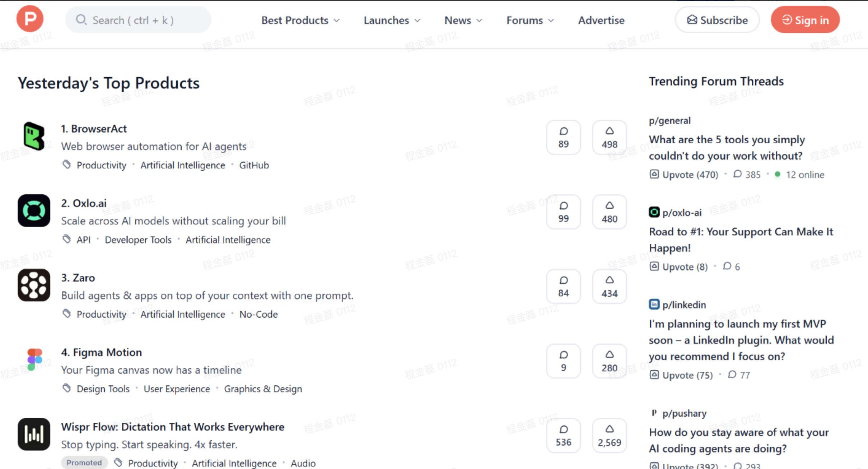
Task: Select the User Experience tag
Action: 177,389
